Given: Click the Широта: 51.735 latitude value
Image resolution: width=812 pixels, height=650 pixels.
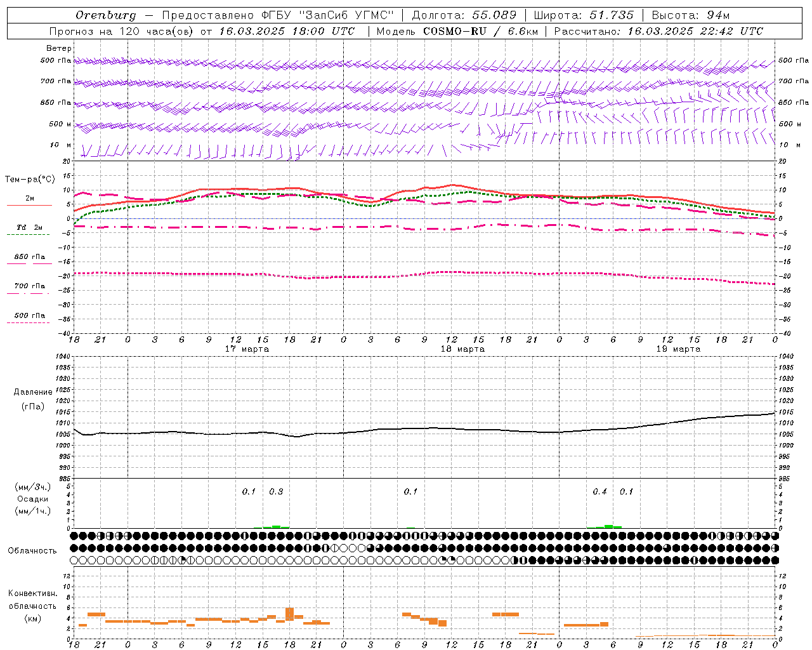Looking at the screenshot, I should [x=584, y=15].
